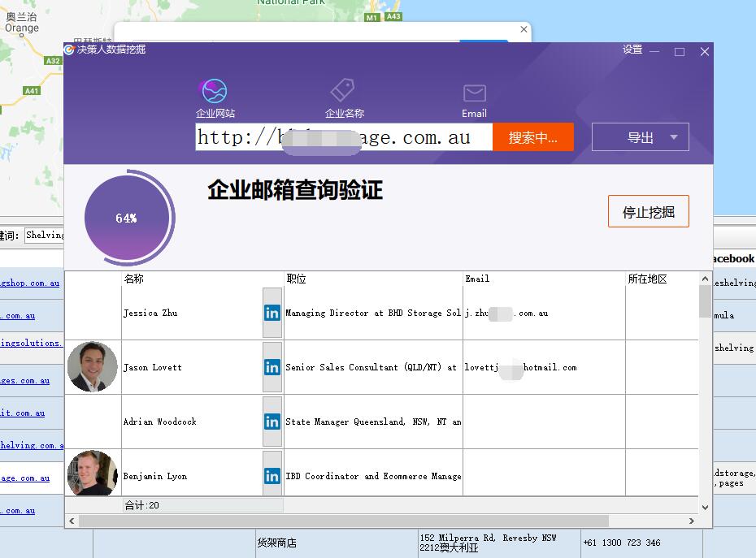Click the 搜索中... orange search button
Viewport: 756px width, 558px height.
coord(532,137)
